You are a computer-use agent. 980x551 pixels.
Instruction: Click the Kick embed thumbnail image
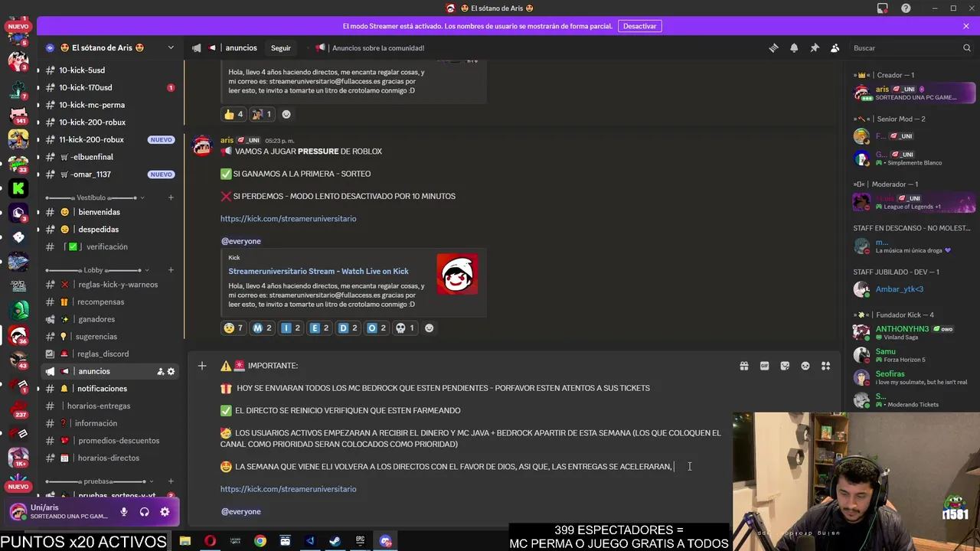point(457,274)
